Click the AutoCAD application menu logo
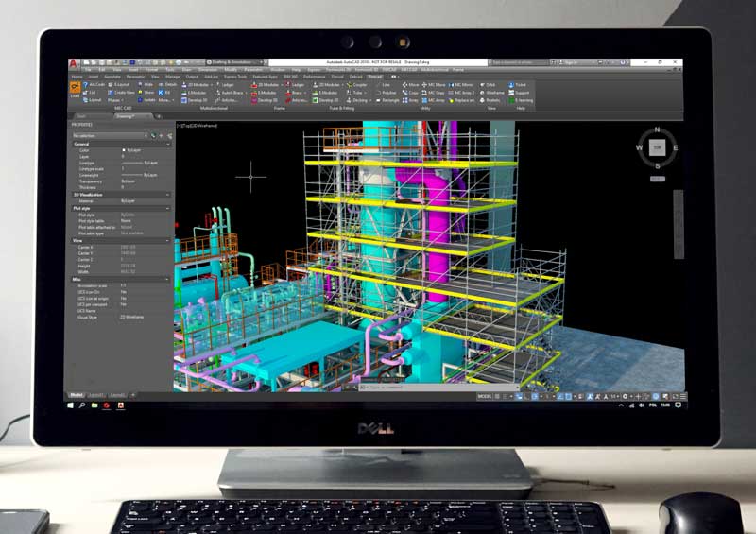756x534 pixels. click(74, 63)
